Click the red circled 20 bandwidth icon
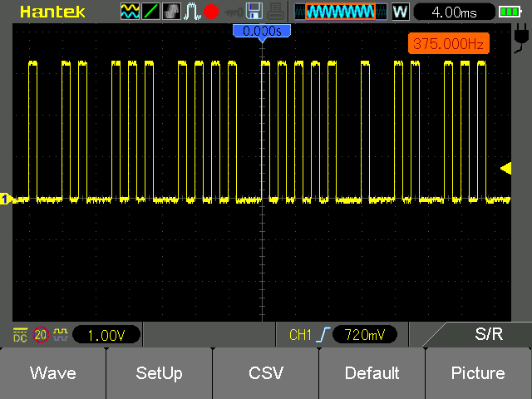 41,335
